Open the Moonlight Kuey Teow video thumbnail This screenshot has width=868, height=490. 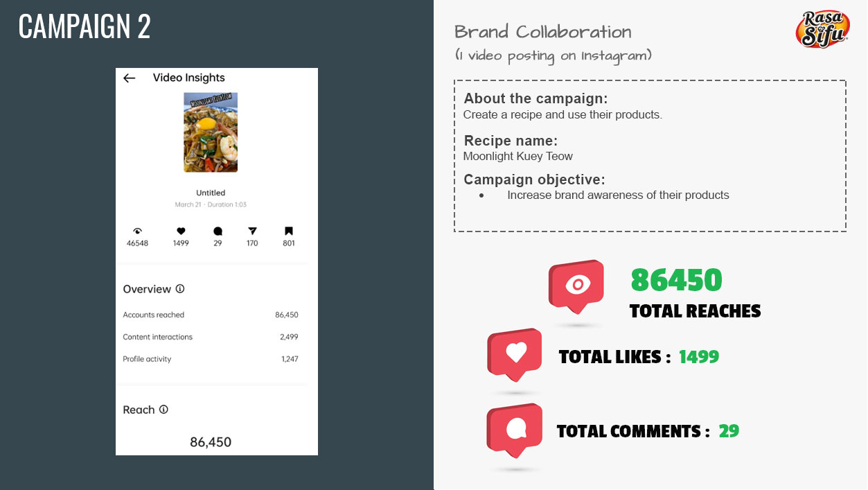click(x=211, y=132)
